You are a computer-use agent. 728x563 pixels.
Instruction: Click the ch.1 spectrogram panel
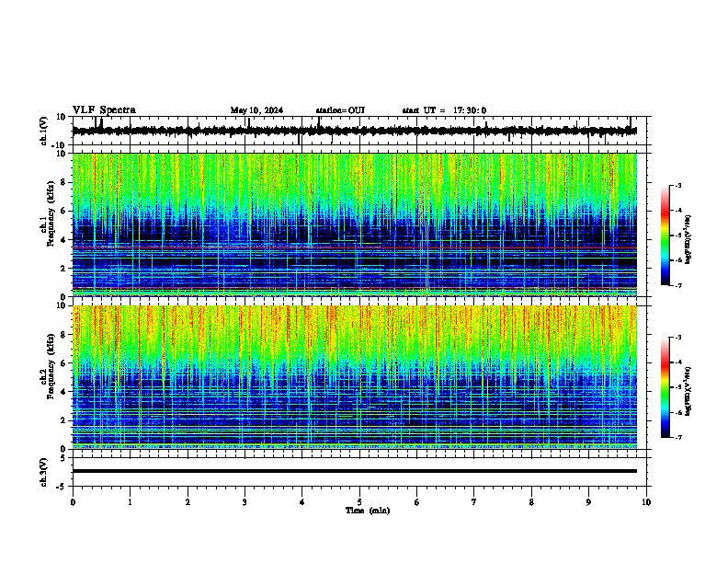point(355,224)
